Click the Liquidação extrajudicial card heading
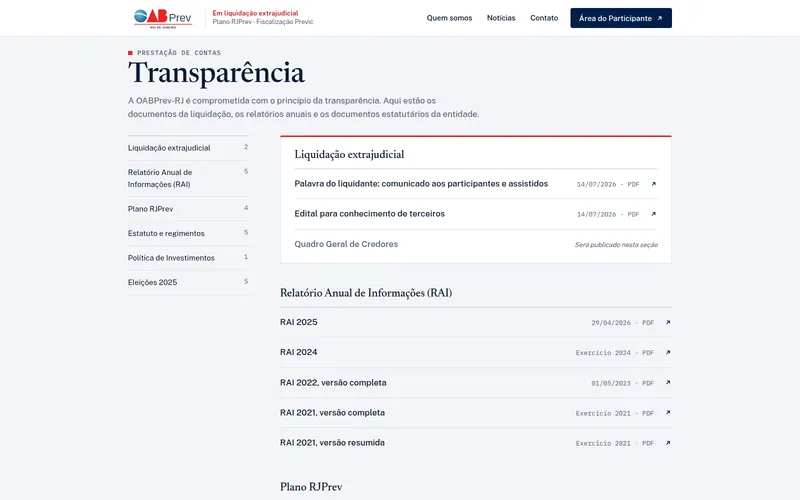This screenshot has width=800, height=500. pyautogui.click(x=349, y=155)
